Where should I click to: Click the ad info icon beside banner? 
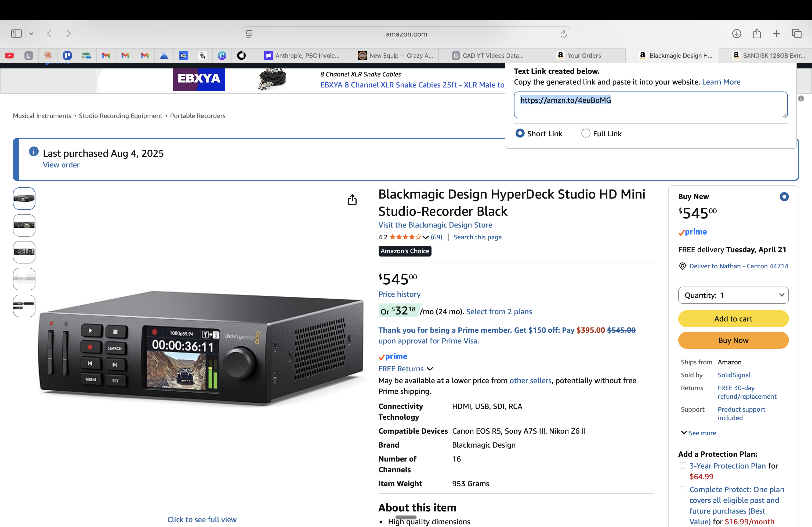[801, 98]
